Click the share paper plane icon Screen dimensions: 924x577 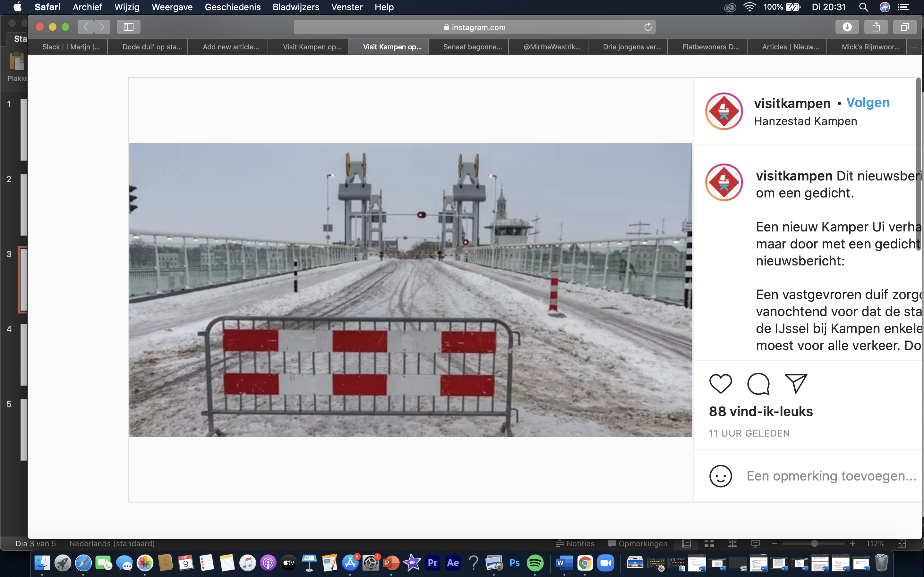[796, 383]
